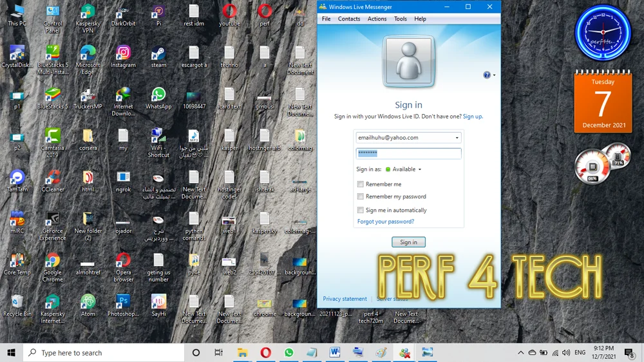Select the CCleaner desktop icon

(x=53, y=181)
